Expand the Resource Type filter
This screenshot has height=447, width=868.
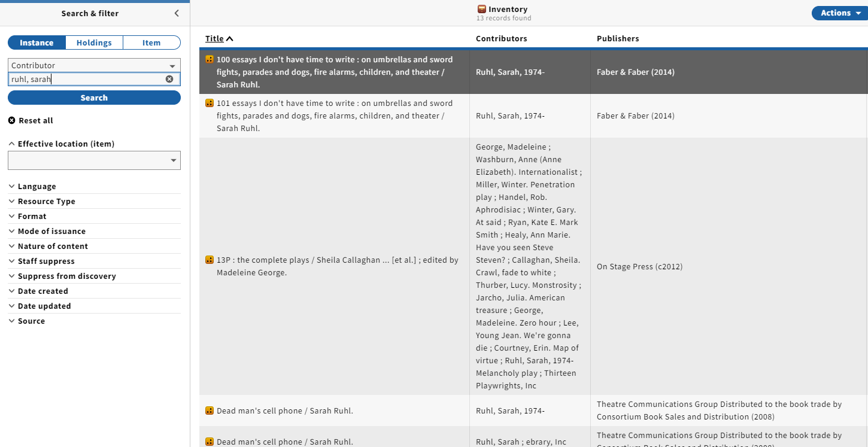42,201
